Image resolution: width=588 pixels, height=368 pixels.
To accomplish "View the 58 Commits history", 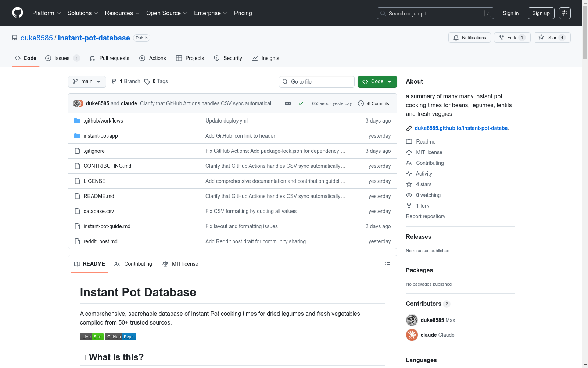I will [373, 103].
